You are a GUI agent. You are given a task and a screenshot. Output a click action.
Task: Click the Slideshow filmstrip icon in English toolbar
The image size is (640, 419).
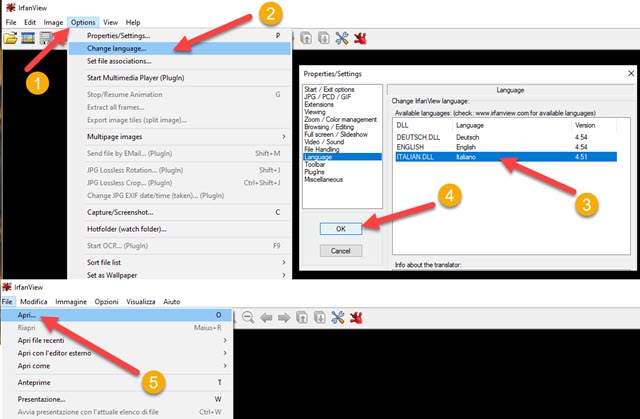pos(28,38)
